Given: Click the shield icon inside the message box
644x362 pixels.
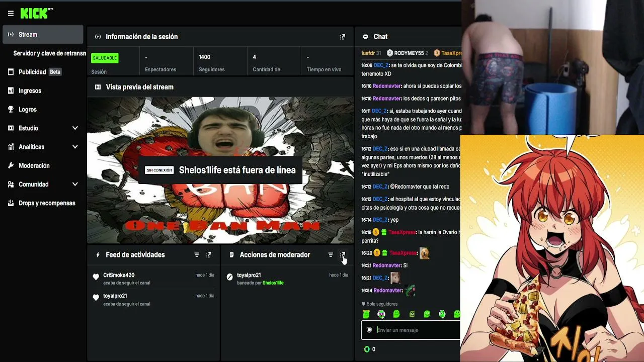Looking at the screenshot, I should click(x=369, y=330).
